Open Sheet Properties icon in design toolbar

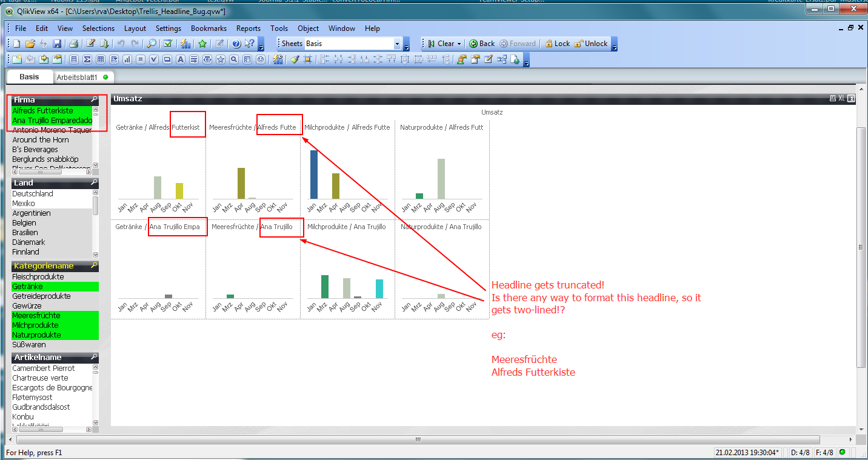pos(57,59)
